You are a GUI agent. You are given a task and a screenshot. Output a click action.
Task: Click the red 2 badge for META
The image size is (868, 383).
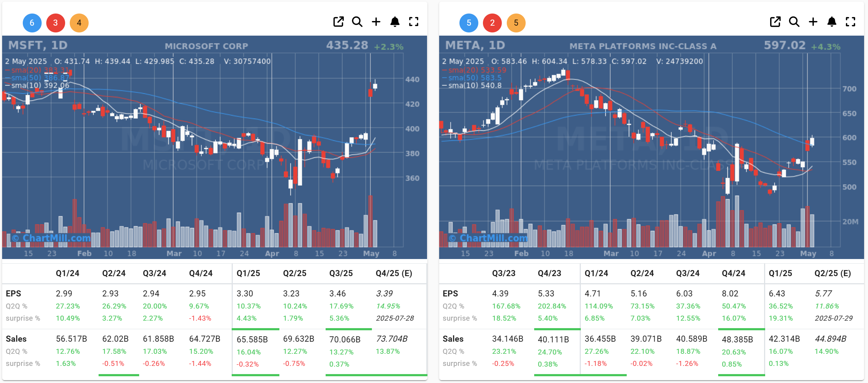click(x=492, y=23)
